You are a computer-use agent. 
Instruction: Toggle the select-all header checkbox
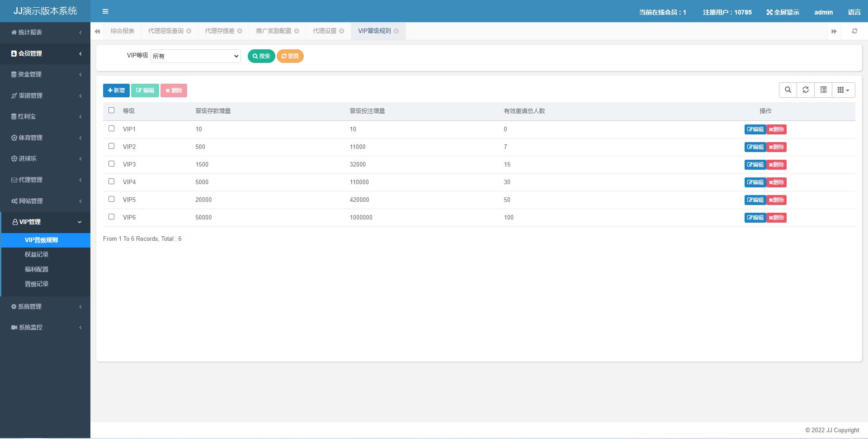click(112, 110)
